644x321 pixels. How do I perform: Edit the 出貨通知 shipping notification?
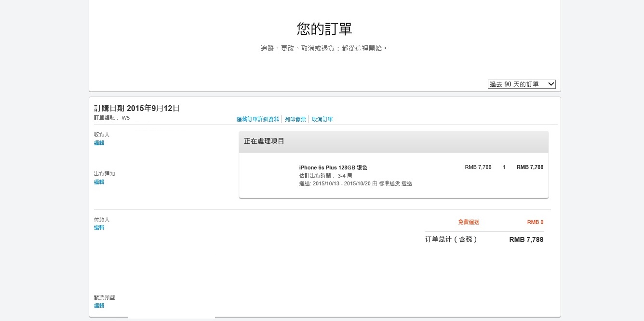click(99, 182)
